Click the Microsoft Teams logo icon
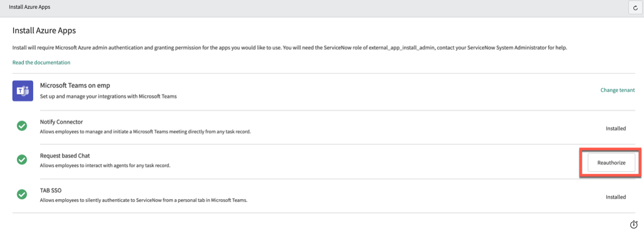 coord(23,91)
